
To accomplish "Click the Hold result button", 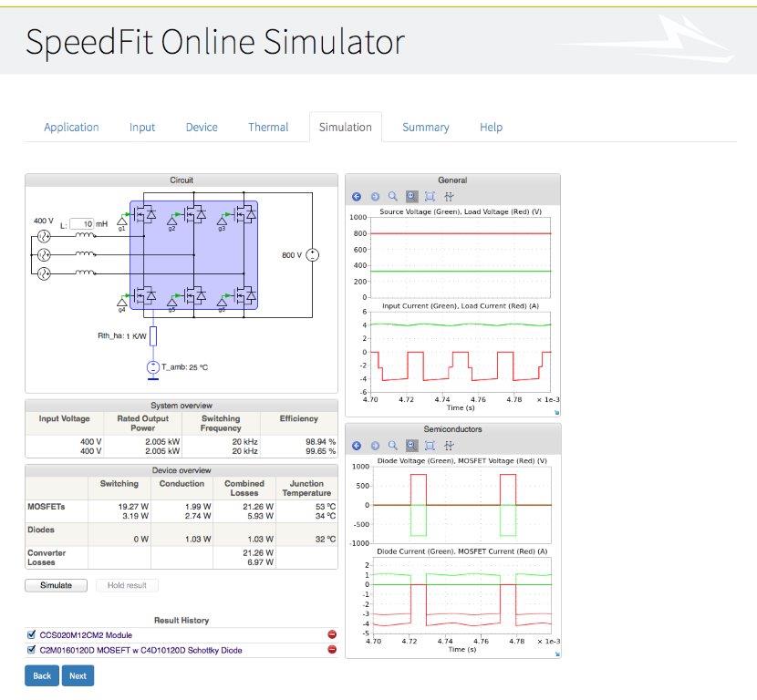I will click(x=127, y=585).
